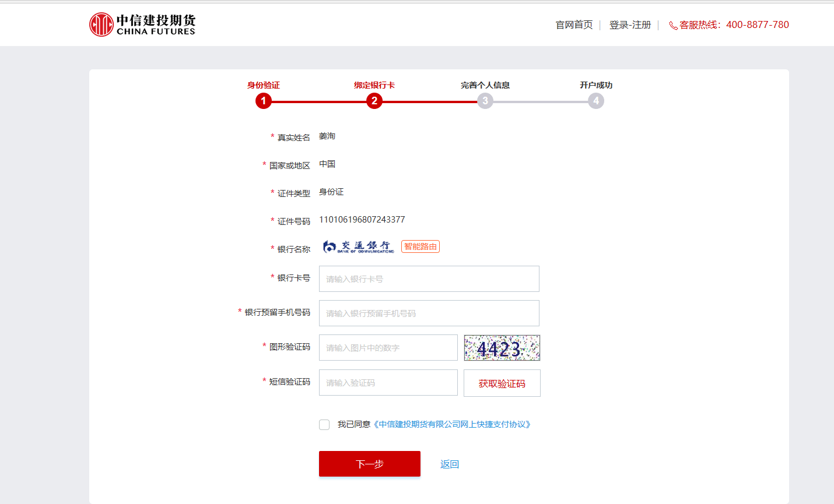The width and height of the screenshot is (834, 504).
Task: Click the 智能路由 badge
Action: [x=420, y=246]
